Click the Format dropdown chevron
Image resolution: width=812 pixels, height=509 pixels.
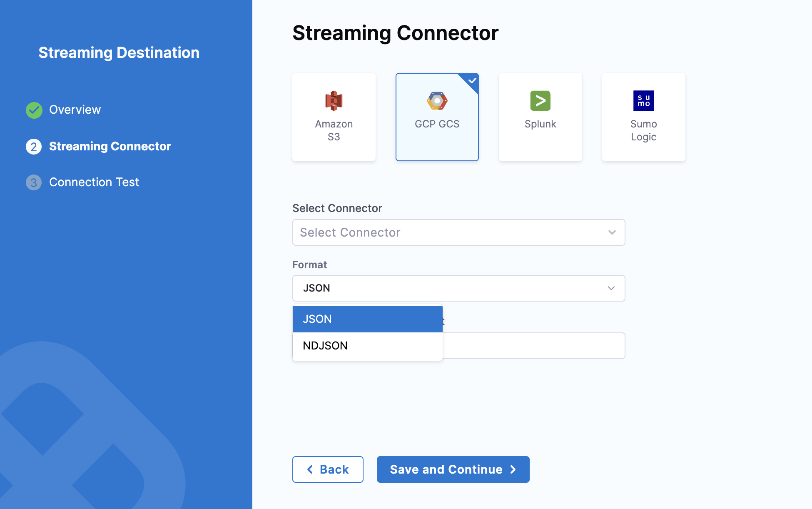coord(611,288)
